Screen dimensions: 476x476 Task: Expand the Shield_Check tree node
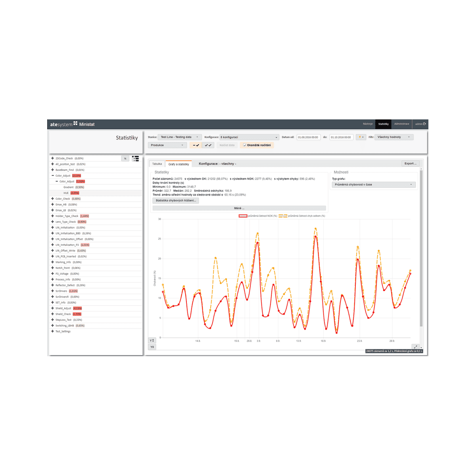click(x=52, y=314)
